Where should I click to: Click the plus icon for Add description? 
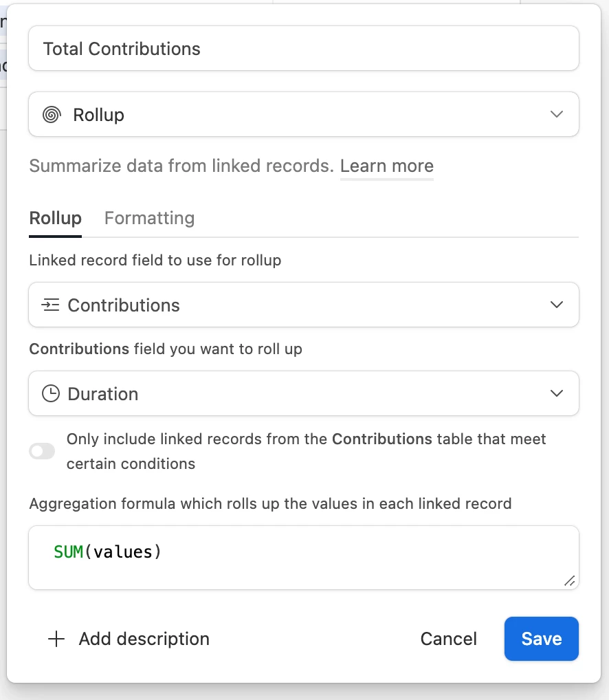tap(56, 639)
